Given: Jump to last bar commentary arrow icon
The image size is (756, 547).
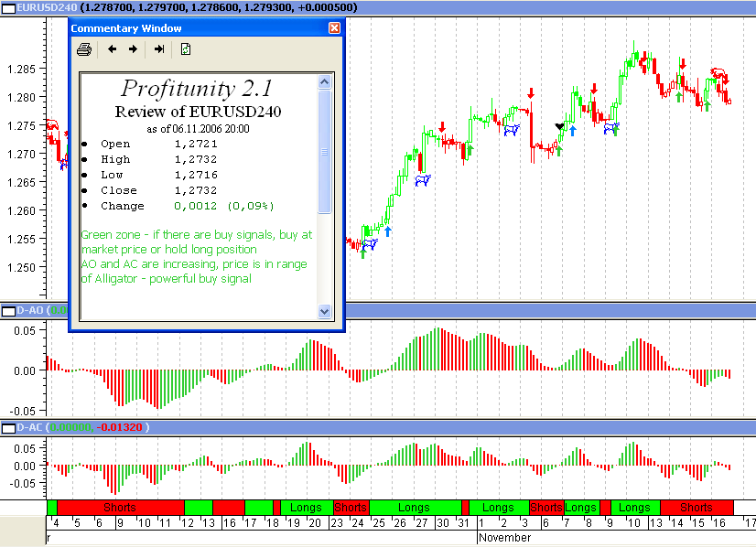Looking at the screenshot, I should [x=159, y=49].
